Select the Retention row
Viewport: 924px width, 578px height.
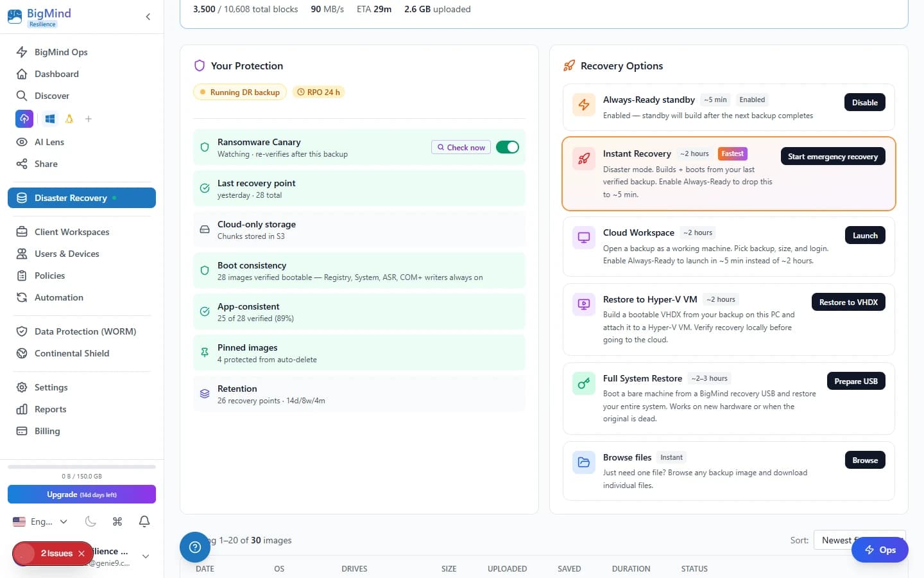359,394
